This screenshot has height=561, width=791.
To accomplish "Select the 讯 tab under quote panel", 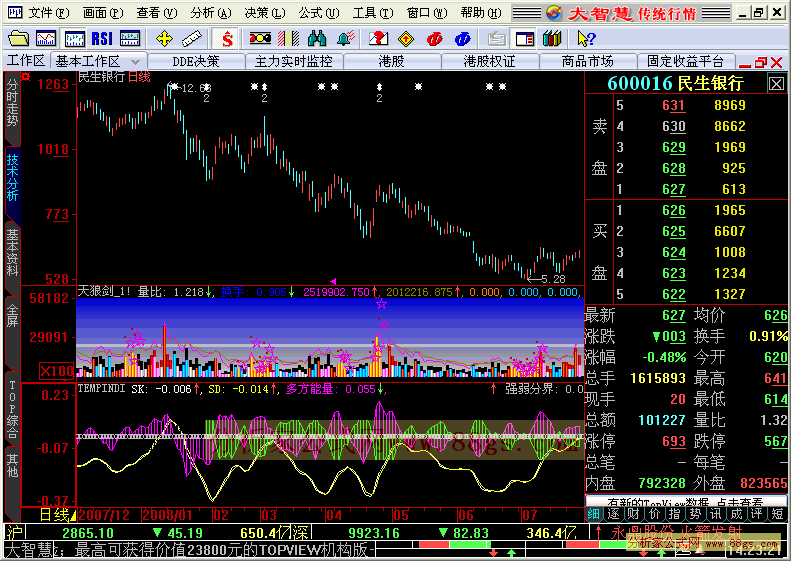I will (x=715, y=514).
